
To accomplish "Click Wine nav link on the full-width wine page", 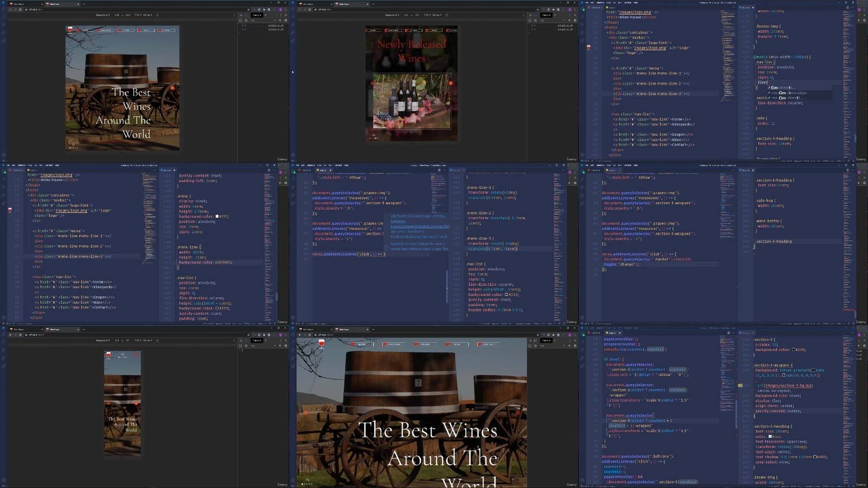I will coord(457,344).
